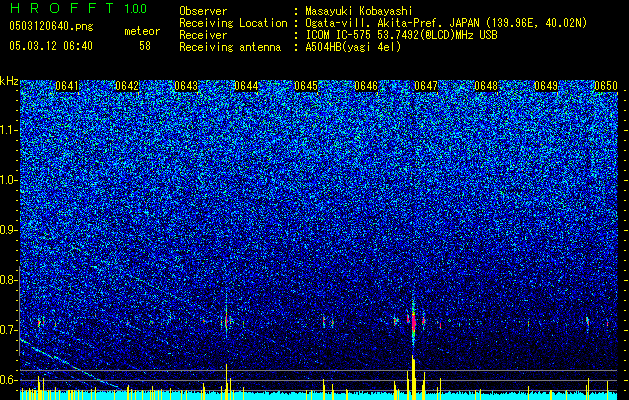Click the 0644 time marker
The width and height of the screenshot is (629, 400).
coord(246,86)
